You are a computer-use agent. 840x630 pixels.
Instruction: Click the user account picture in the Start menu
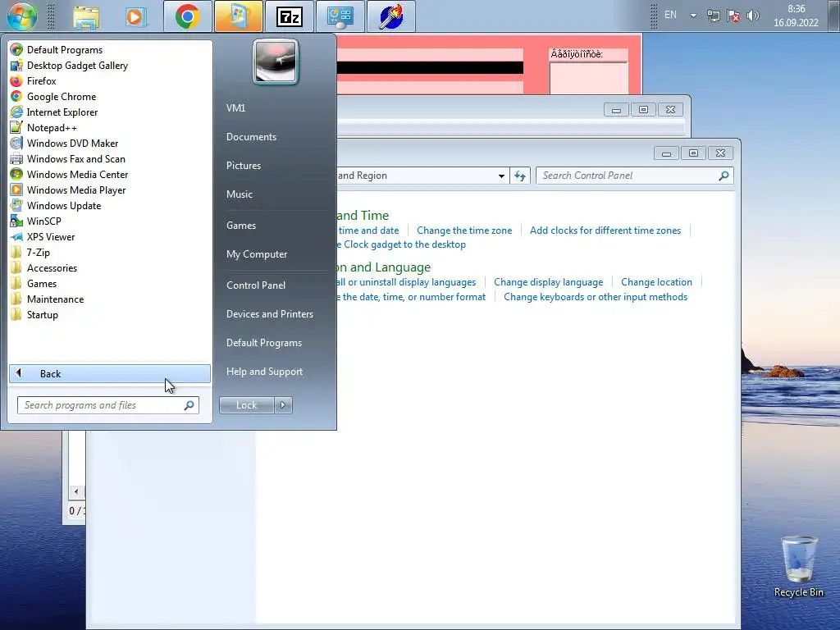(276, 62)
